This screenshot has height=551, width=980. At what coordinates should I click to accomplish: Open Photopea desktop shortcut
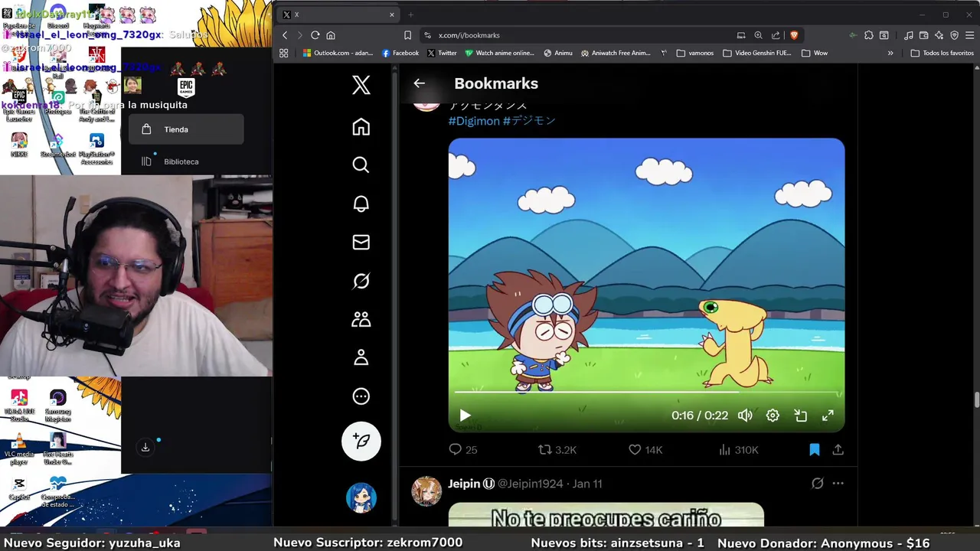click(58, 103)
